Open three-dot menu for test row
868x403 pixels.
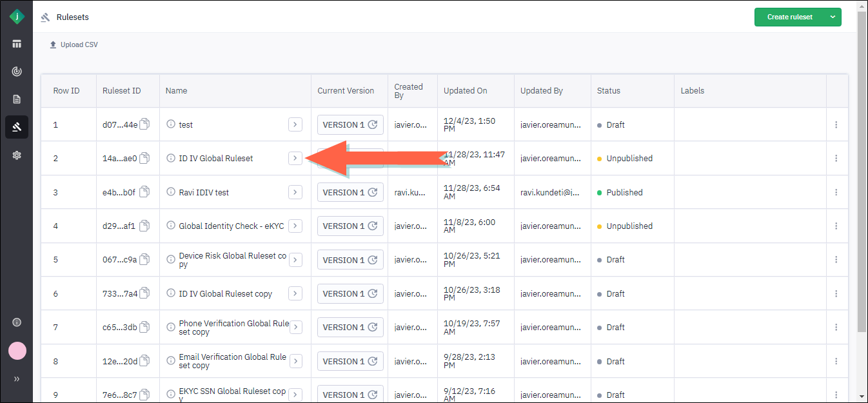pos(836,124)
